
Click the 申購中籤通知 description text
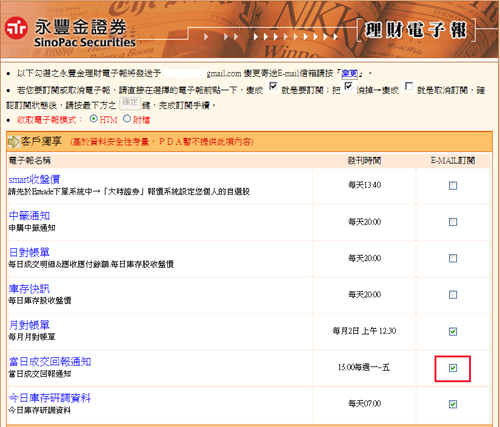pyautogui.click(x=32, y=228)
